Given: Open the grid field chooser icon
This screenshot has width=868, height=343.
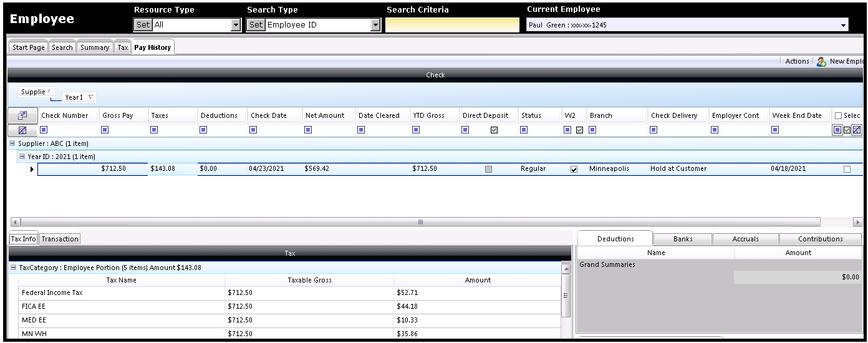Looking at the screenshot, I should pos(22,115).
